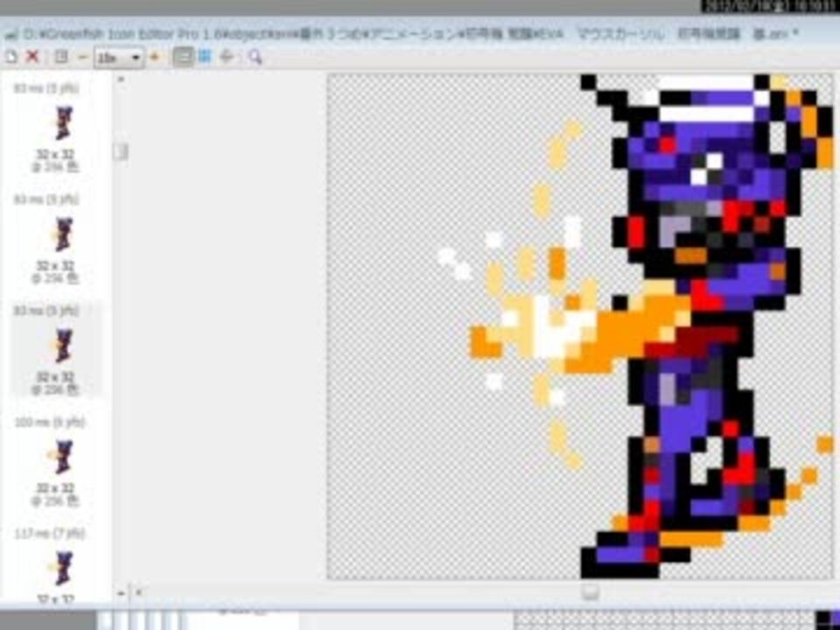This screenshot has width=840, height=630.
Task: Select the first frame thumbnail
Action: point(63,123)
